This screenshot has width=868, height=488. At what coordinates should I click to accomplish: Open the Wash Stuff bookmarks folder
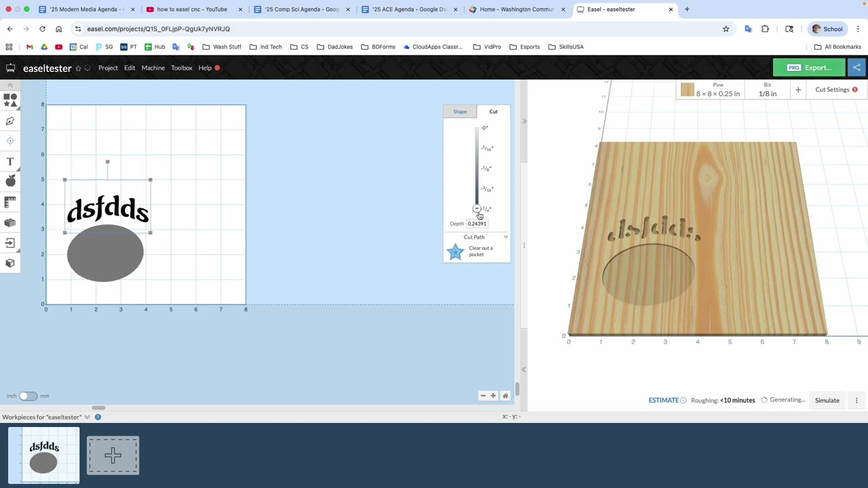tap(222, 47)
